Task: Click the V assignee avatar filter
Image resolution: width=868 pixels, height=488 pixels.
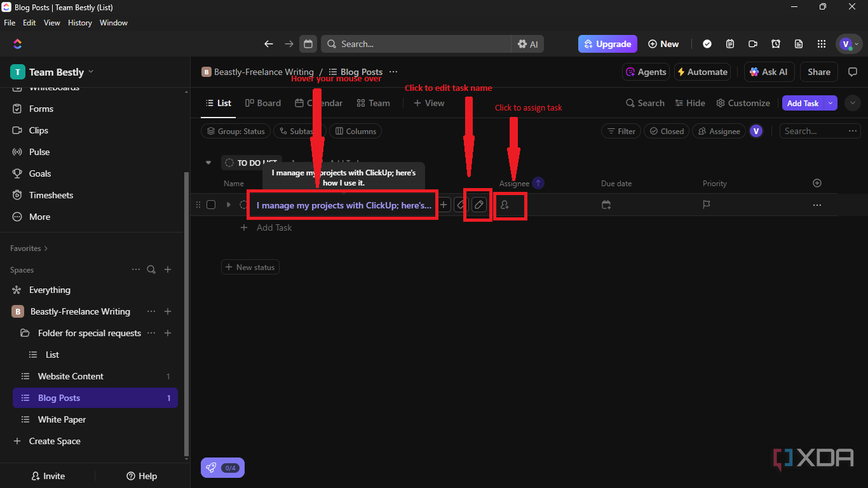Action: 756,131
